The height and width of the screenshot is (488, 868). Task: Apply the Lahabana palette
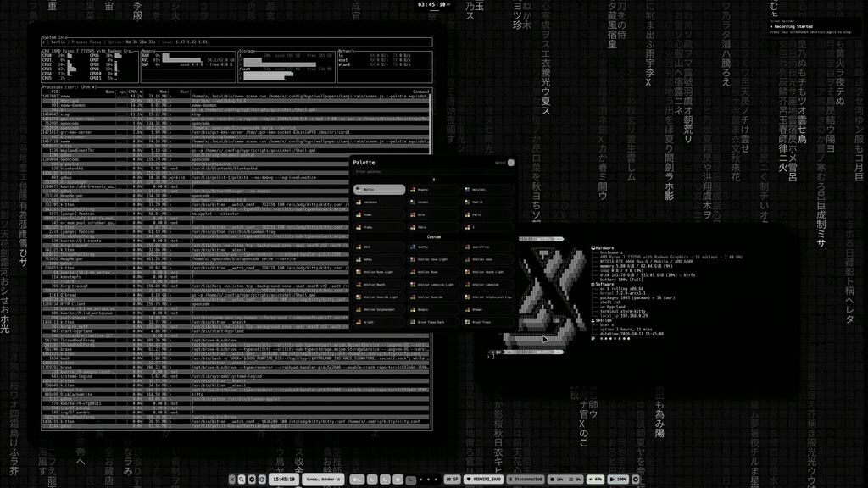379,202
